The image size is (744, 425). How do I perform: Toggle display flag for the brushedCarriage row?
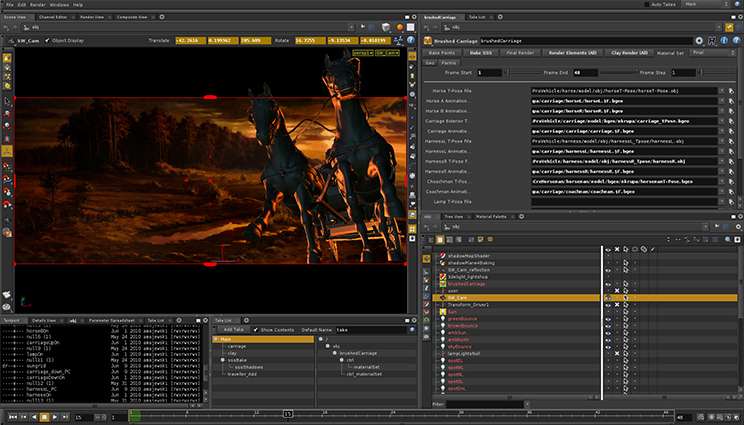coord(608,284)
